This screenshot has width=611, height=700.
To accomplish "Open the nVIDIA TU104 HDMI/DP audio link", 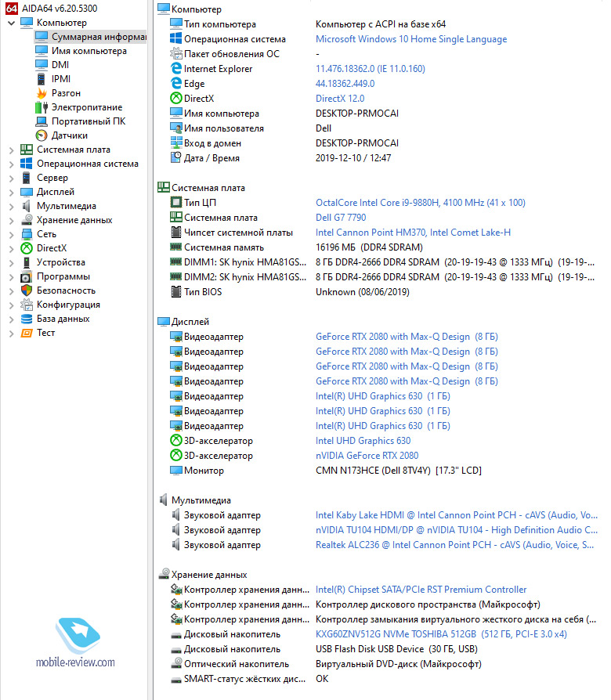I will click(457, 530).
